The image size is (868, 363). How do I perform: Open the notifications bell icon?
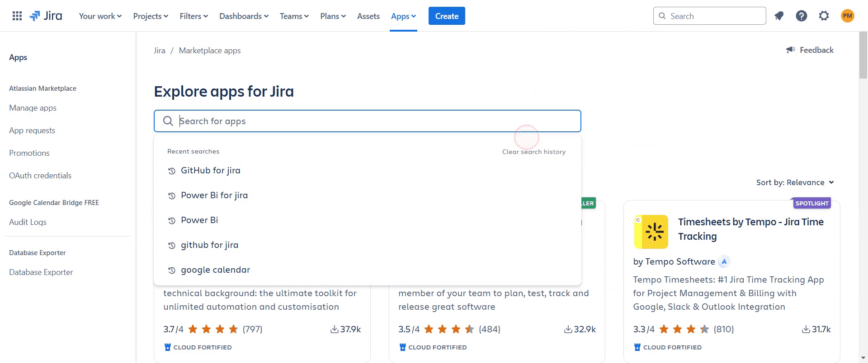(779, 16)
